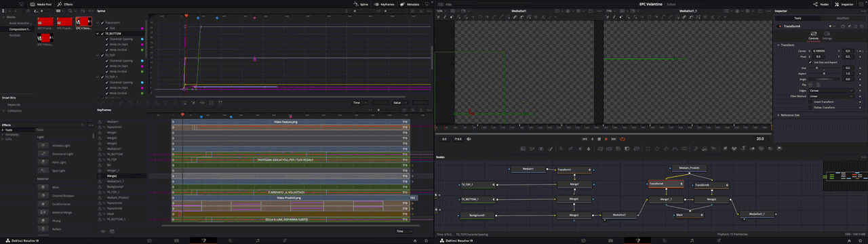Collapse the Master bin folder
868x244 pixels.
[4, 18]
